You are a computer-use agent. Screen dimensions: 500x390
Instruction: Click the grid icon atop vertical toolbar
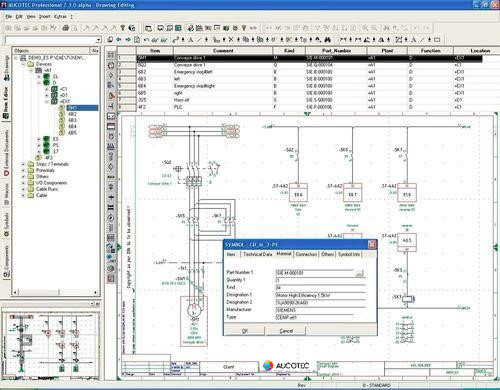pyautogui.click(x=111, y=55)
